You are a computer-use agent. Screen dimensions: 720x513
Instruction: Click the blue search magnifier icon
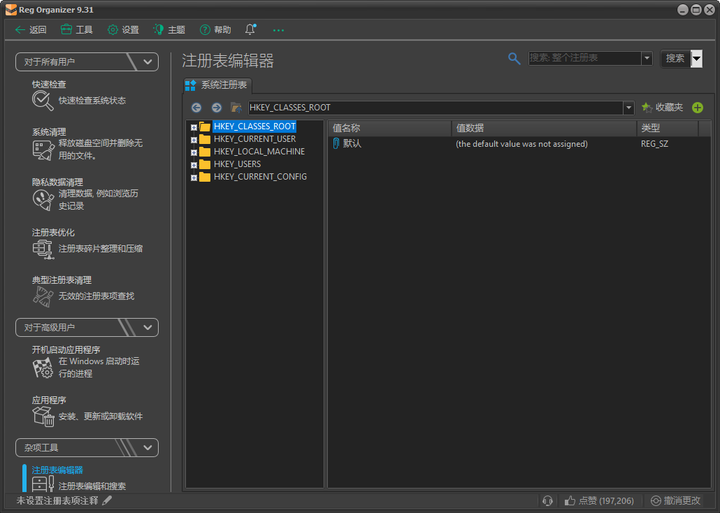pyautogui.click(x=514, y=58)
